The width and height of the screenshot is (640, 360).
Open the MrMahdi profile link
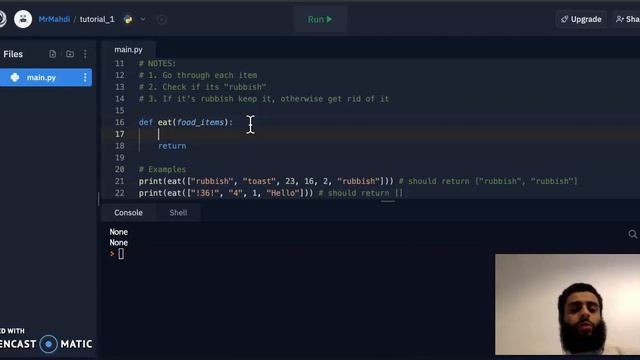pyautogui.click(x=54, y=19)
